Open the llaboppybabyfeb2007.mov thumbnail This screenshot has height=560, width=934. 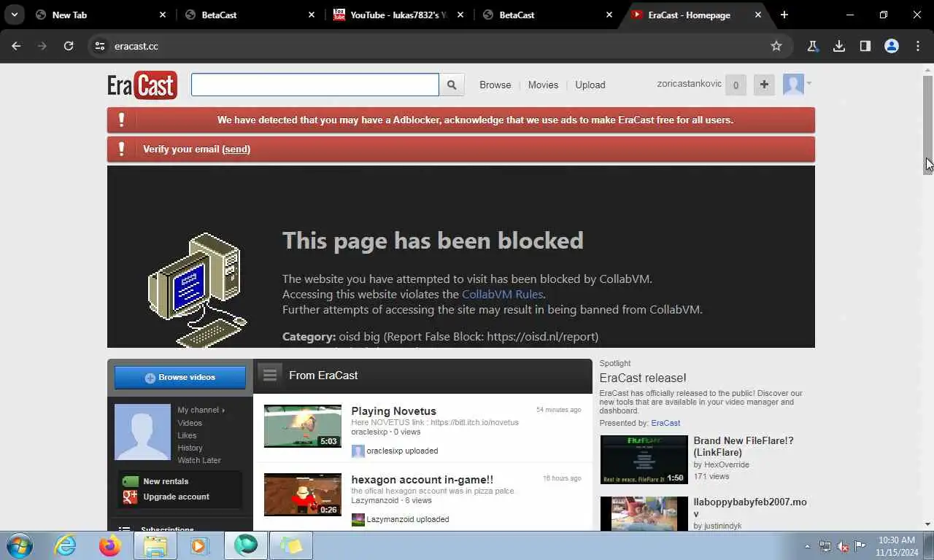click(x=644, y=514)
